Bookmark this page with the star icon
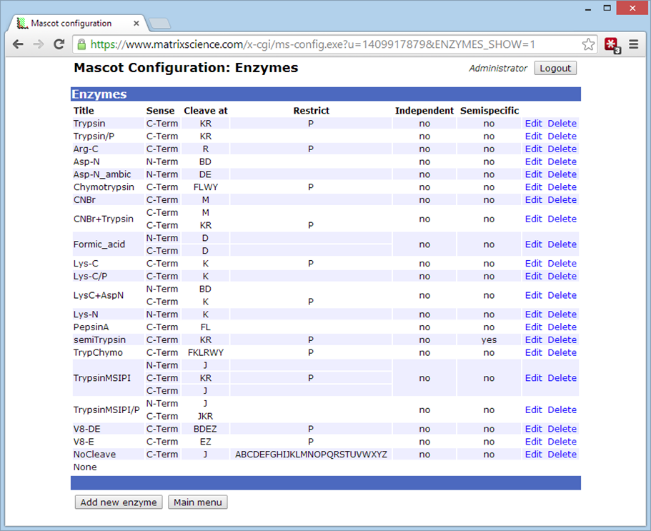This screenshot has width=651, height=531. (x=588, y=44)
